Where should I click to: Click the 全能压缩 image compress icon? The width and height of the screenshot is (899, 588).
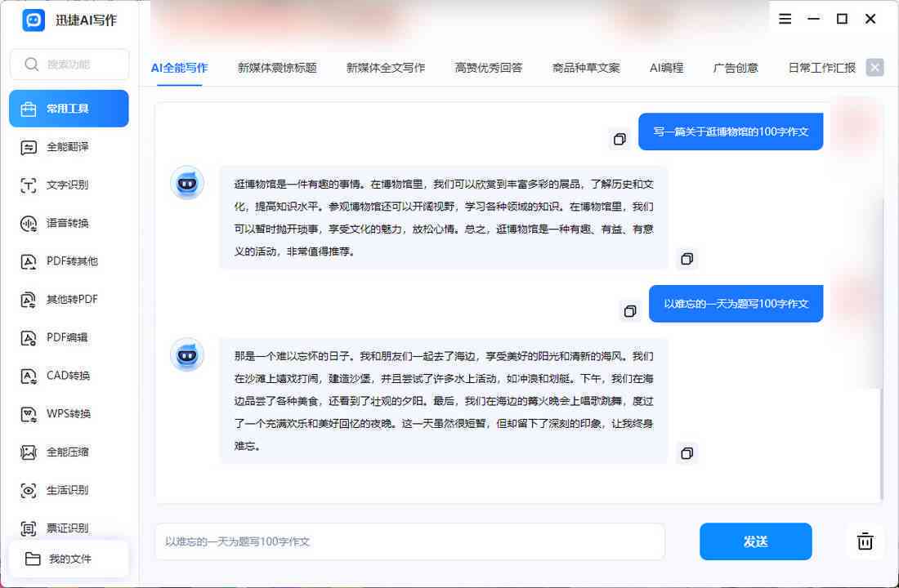pos(28,452)
